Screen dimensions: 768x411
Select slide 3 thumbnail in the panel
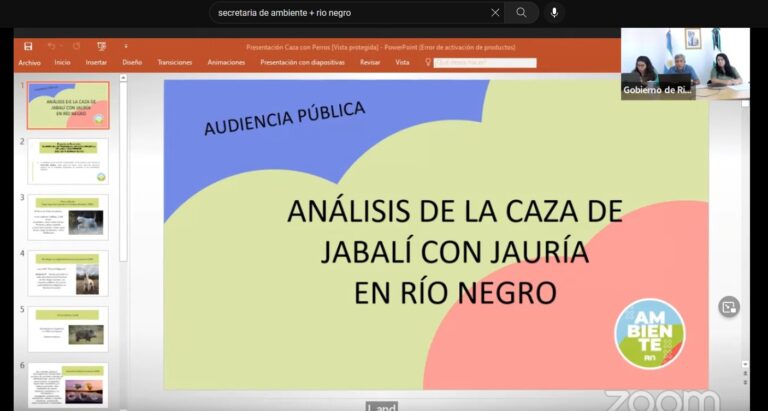[68, 217]
